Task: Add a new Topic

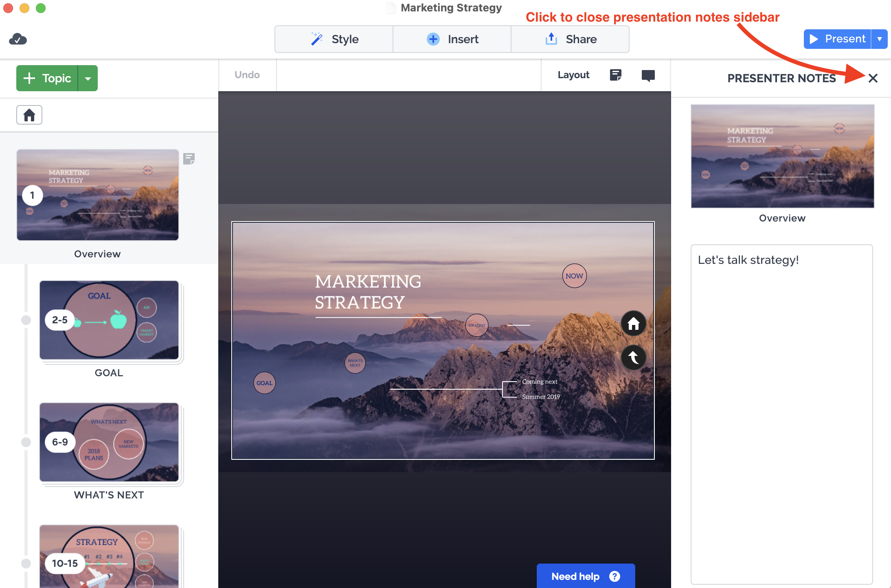Action: pyautogui.click(x=47, y=78)
